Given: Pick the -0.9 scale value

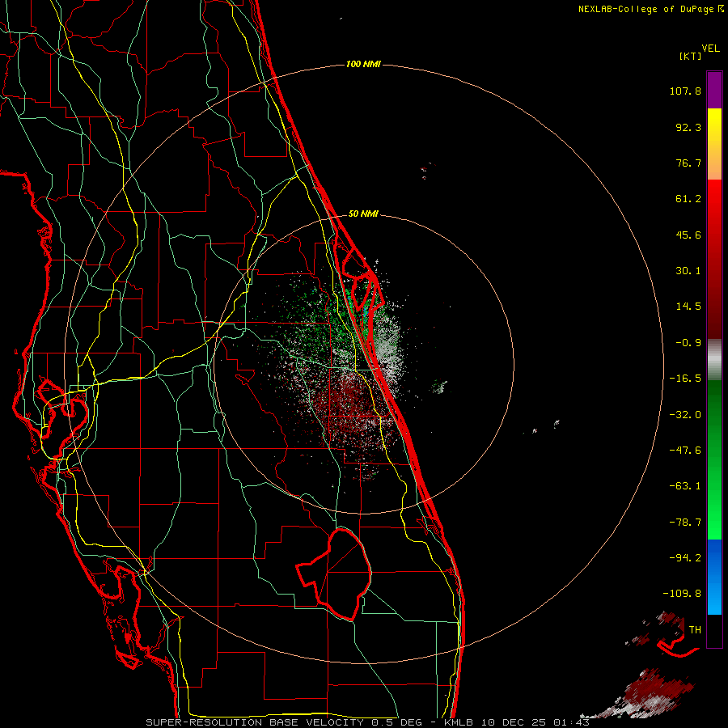Looking at the screenshot, I should pyautogui.click(x=688, y=343).
